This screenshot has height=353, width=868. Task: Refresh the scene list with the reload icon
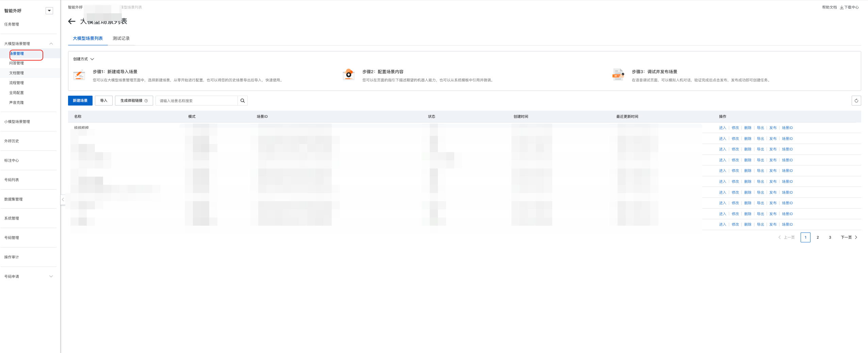(856, 101)
